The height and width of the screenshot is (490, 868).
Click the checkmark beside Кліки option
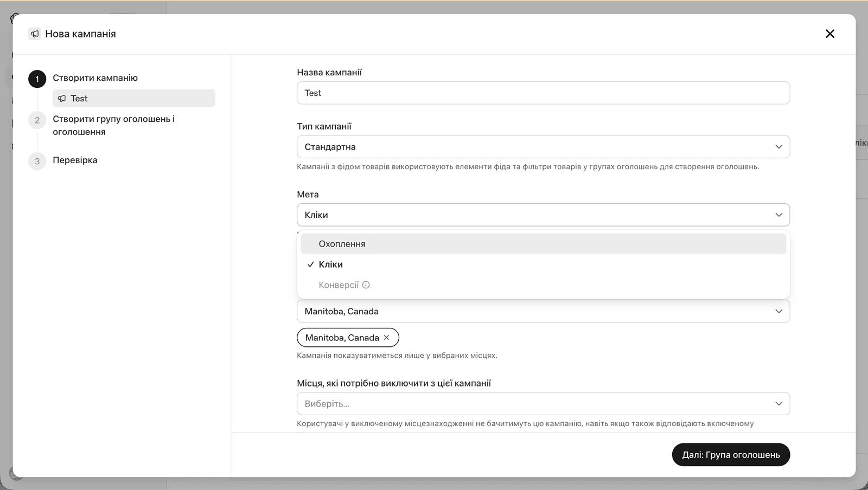pyautogui.click(x=310, y=265)
